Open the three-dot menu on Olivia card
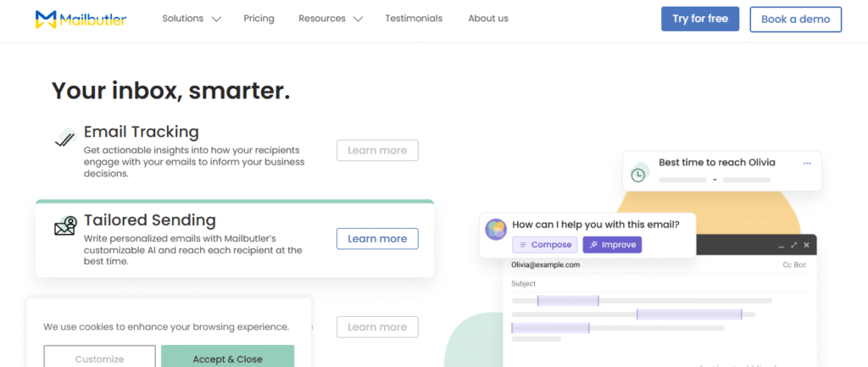868x367 pixels. (807, 163)
